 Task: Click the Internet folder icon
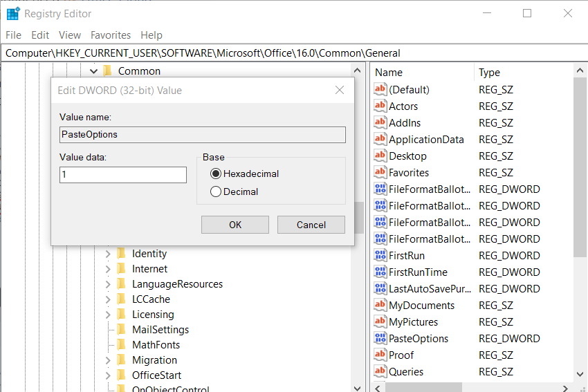(x=122, y=269)
